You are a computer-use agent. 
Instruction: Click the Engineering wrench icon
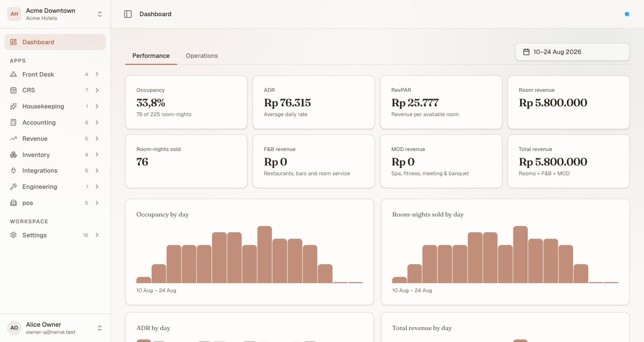[14, 187]
